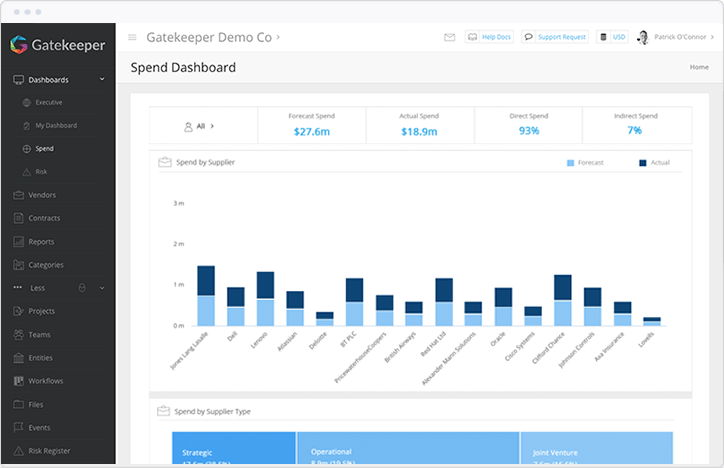Click the three dots next to Less

(x=18, y=288)
